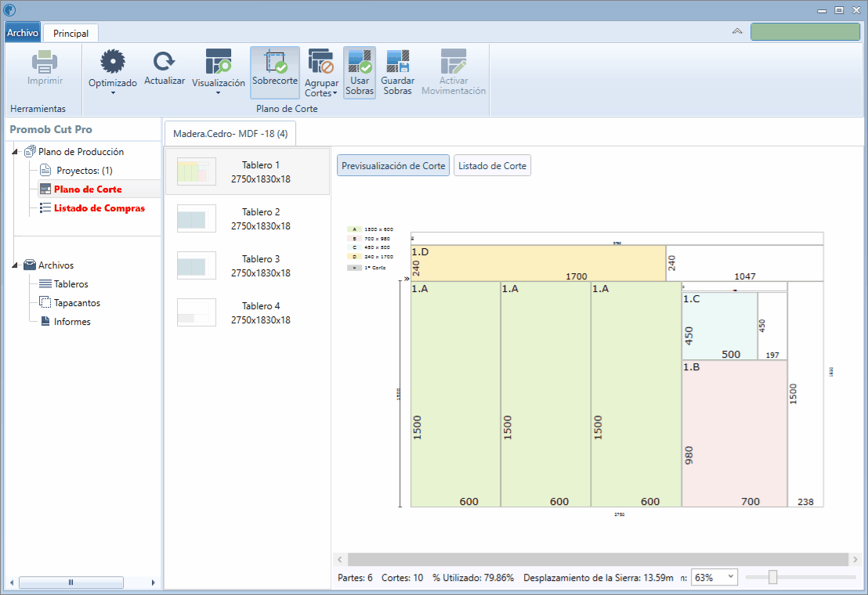Click the Partes: 6 status text
The width and height of the screenshot is (868, 595).
[x=355, y=577]
